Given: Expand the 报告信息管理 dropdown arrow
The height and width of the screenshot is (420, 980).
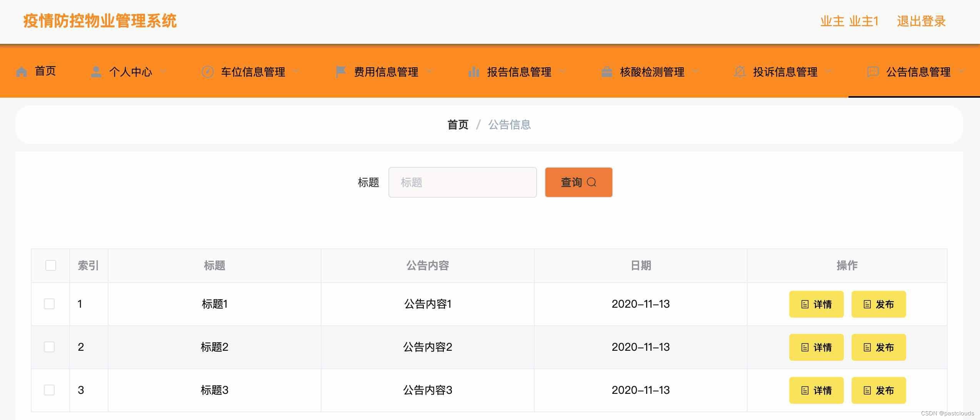Looking at the screenshot, I should tap(562, 71).
